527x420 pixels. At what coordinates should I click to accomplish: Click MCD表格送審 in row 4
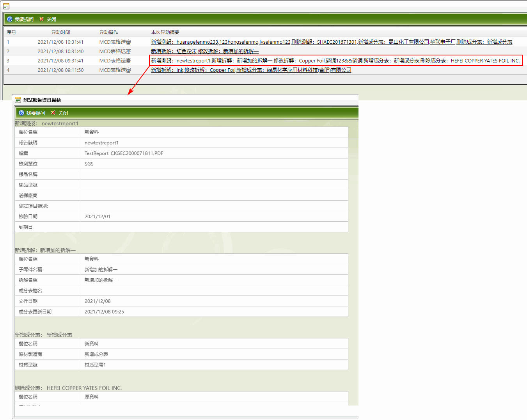pos(115,70)
